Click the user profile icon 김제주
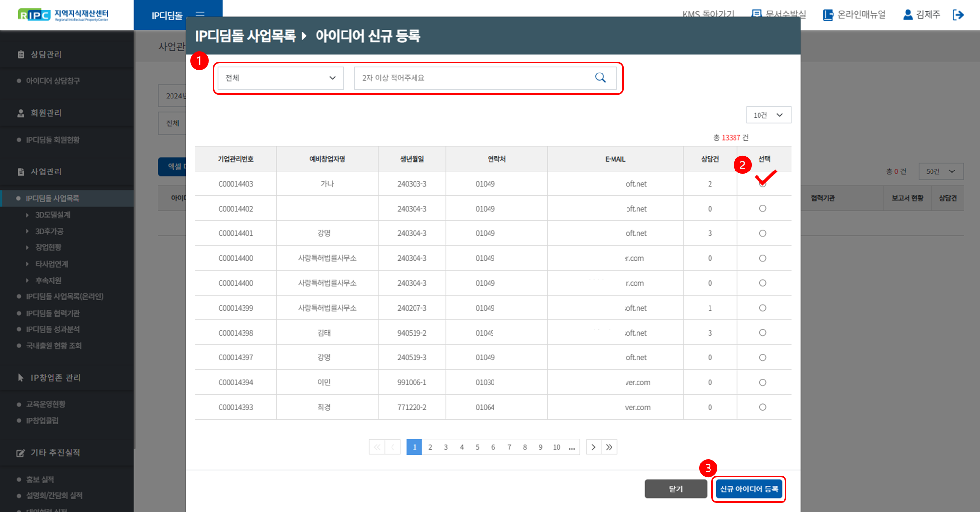Image resolution: width=980 pixels, height=512 pixels. [907, 15]
